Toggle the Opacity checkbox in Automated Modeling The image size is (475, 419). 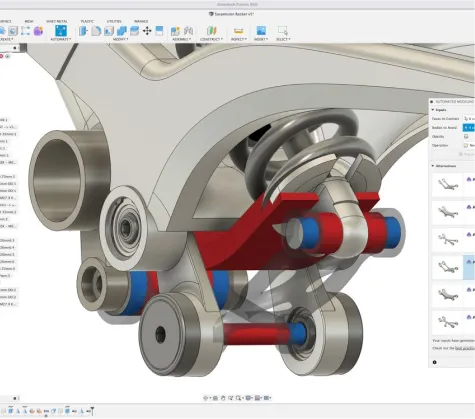(x=466, y=136)
